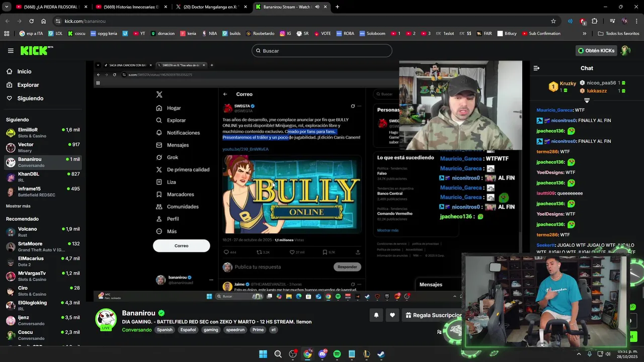
Task: Go to Inicio in the sidebar
Action: pos(24,71)
